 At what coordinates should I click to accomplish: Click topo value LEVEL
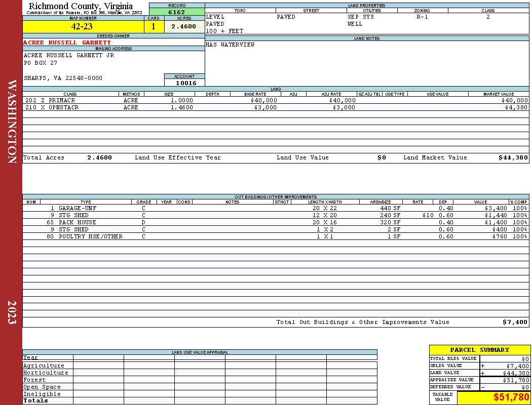[x=215, y=17]
